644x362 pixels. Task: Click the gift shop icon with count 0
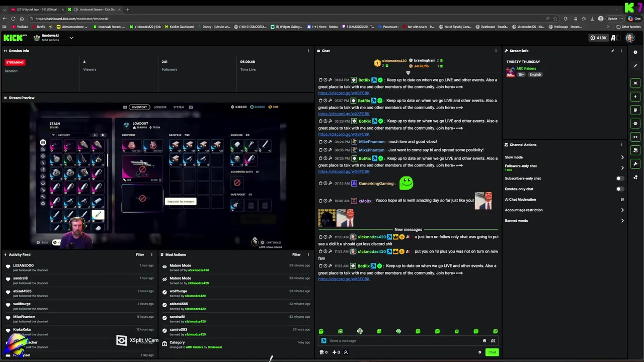[x=324, y=352]
